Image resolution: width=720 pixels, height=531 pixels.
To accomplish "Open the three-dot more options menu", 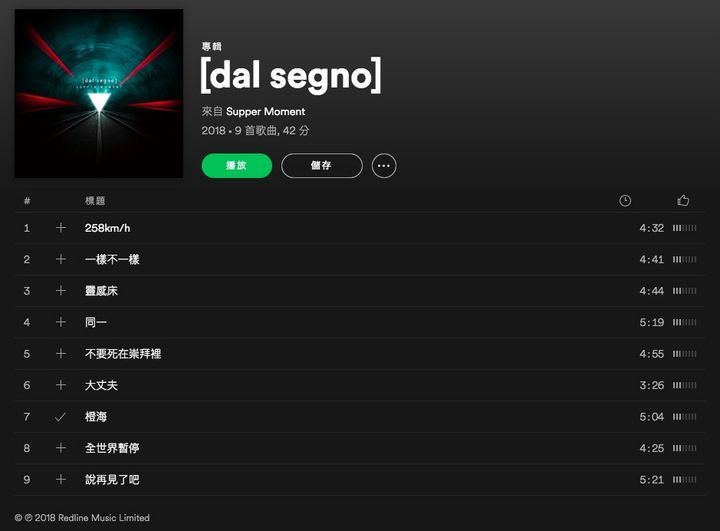I will pos(384,166).
